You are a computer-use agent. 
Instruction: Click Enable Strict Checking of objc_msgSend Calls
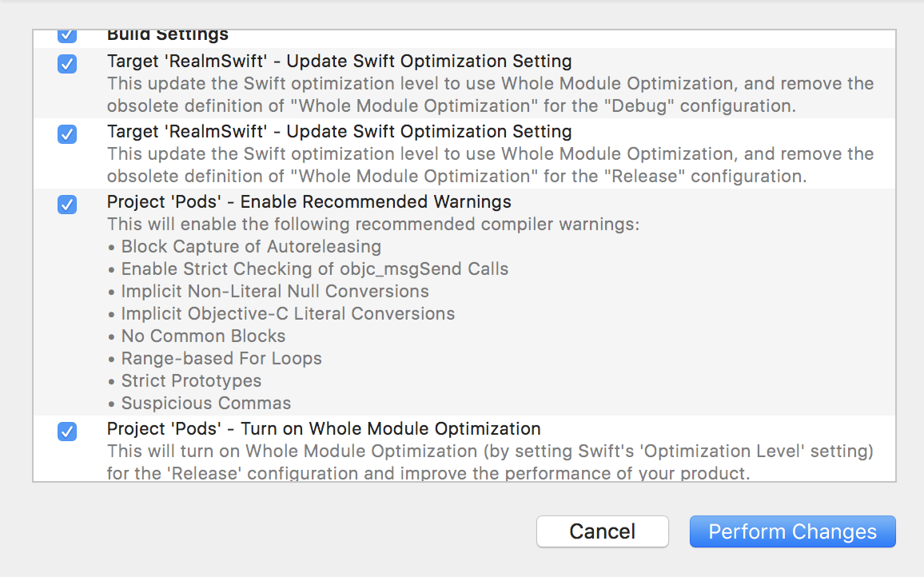click(x=314, y=269)
